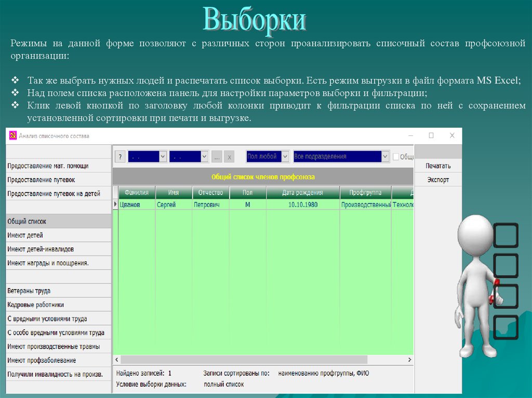532x398 pixels.
Task: Select Имеют детей-инвалидов list
Action: pos(59,249)
